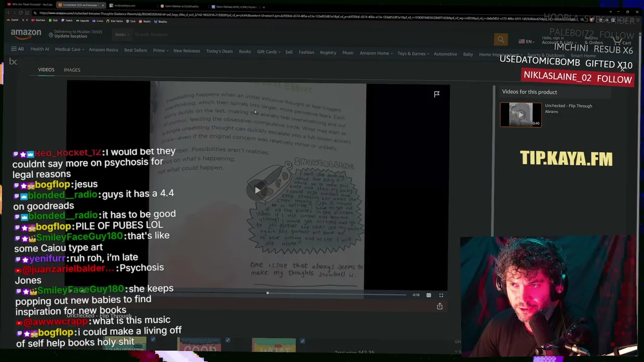Go to the Amazon logo home link

coord(26,34)
